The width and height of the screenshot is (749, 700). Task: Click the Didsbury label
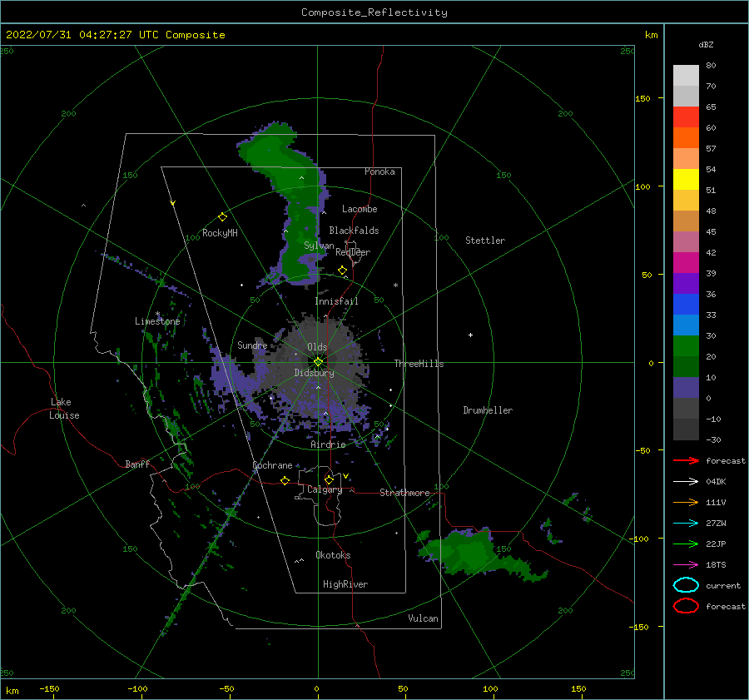point(314,373)
